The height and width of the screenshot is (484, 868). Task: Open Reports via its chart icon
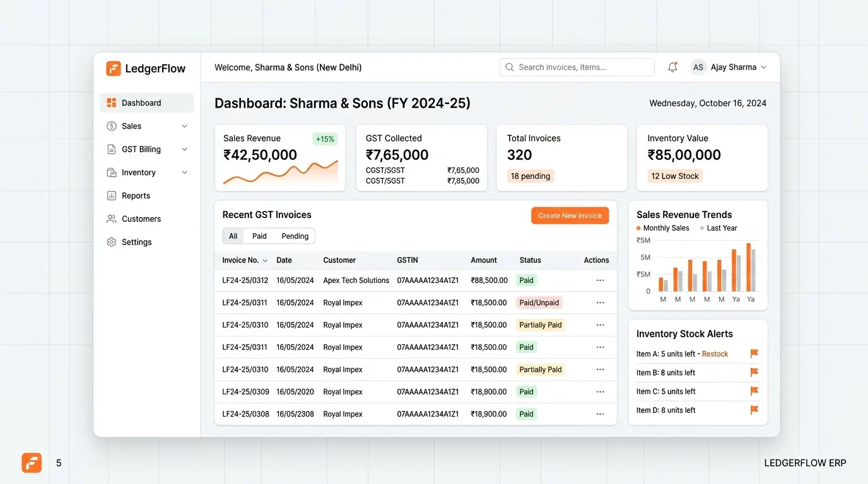click(112, 196)
